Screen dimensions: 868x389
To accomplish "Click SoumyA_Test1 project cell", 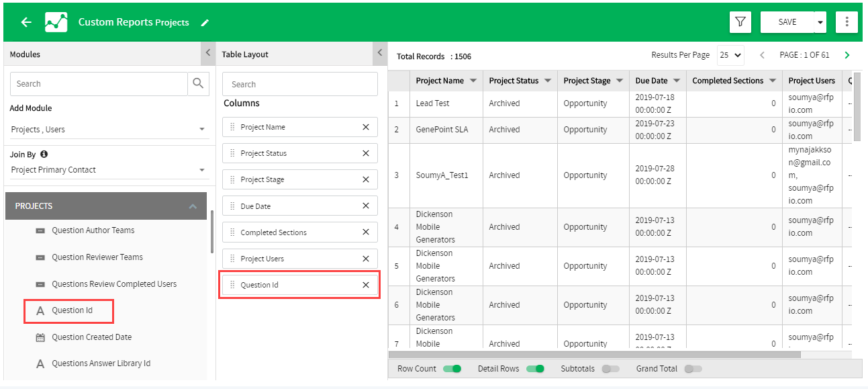I will pos(446,175).
